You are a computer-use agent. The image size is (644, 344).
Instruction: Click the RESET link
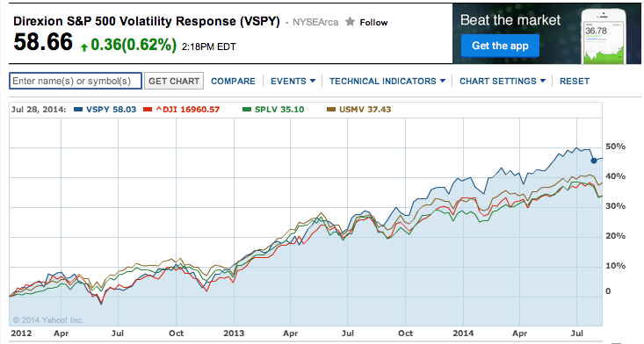pyautogui.click(x=575, y=82)
